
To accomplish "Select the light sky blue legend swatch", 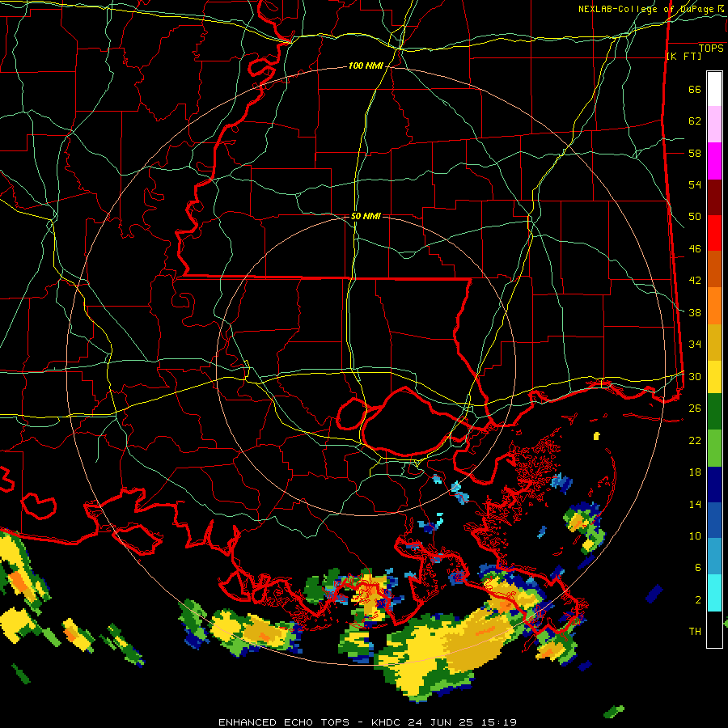I will (714, 557).
